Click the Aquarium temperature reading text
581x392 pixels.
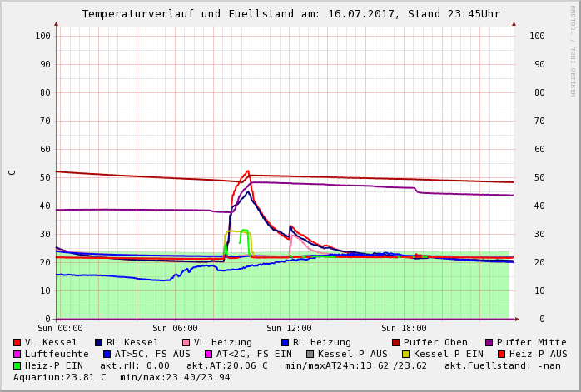click(57, 377)
